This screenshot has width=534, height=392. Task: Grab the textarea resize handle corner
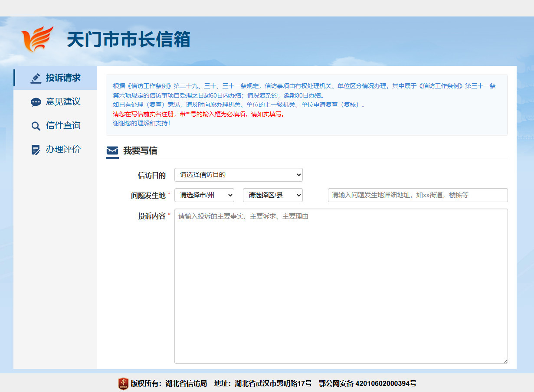coord(505,361)
